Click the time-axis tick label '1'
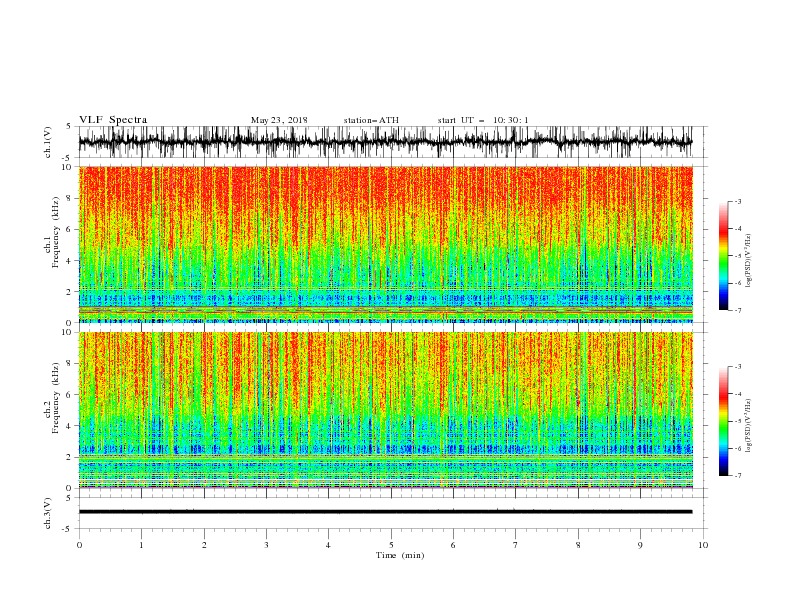Screen dimensions: 792x612 (141, 545)
